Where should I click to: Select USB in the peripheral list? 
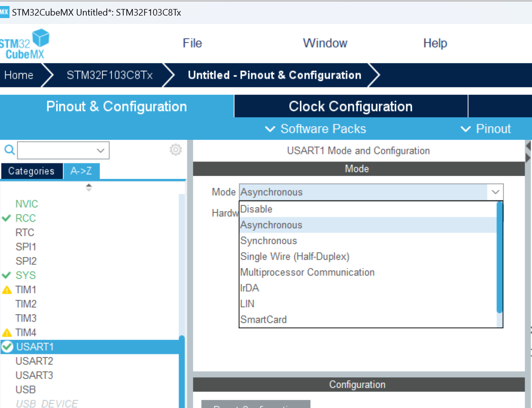coord(26,389)
